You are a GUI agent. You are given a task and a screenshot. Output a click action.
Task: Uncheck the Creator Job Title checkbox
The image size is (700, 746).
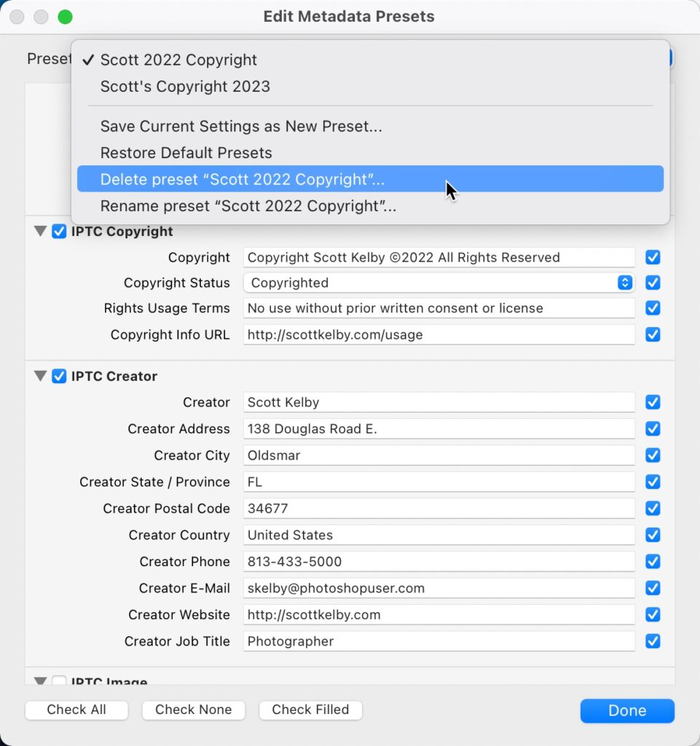pos(653,641)
